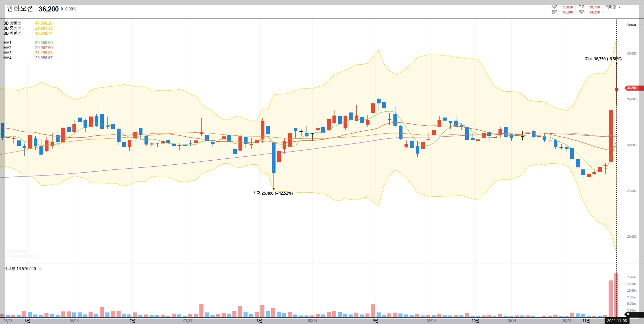
Task: Click the 40,000 price axis label
Action: 632,54
